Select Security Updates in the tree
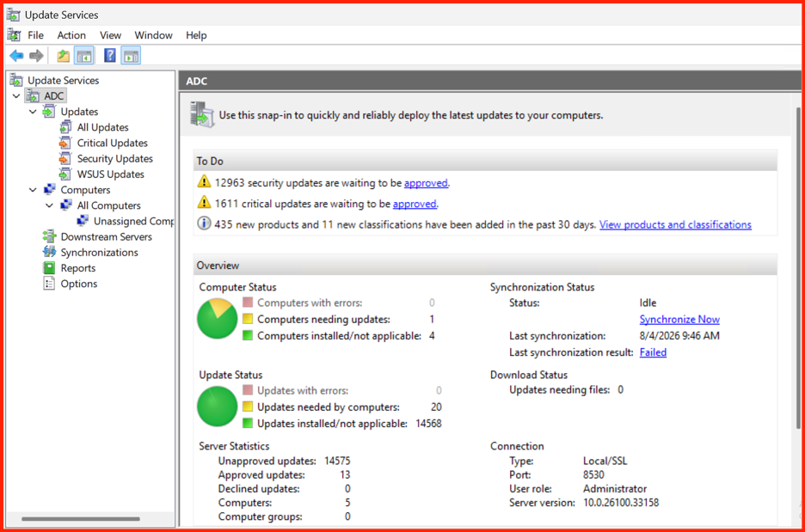This screenshot has width=805, height=532. (115, 158)
